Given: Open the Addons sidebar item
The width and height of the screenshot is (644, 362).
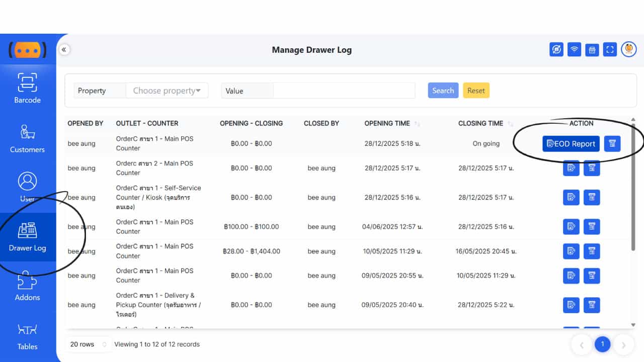Looking at the screenshot, I should click(x=27, y=287).
